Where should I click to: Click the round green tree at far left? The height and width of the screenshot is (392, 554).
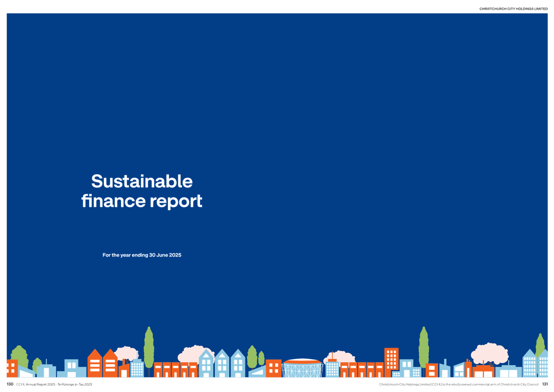[x=19, y=356]
